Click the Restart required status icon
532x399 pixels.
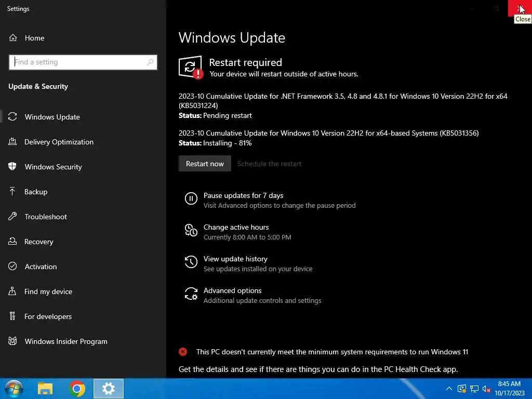pos(191,68)
